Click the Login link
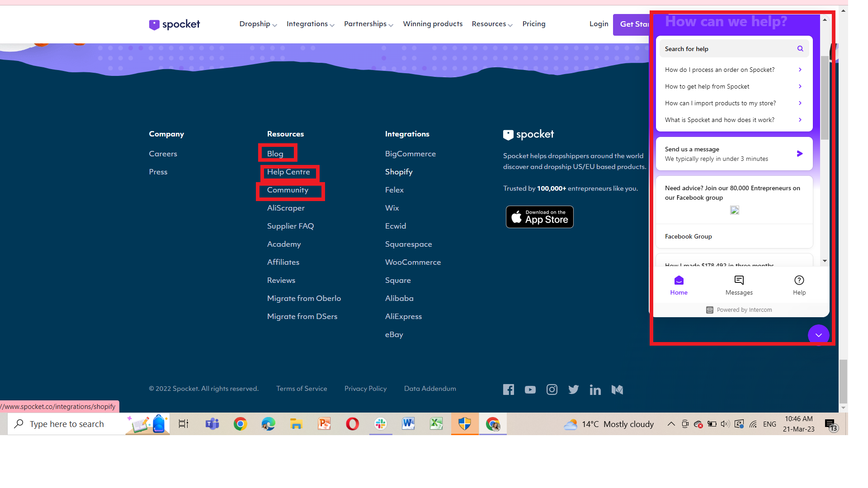This screenshot has width=868, height=488. click(599, 24)
